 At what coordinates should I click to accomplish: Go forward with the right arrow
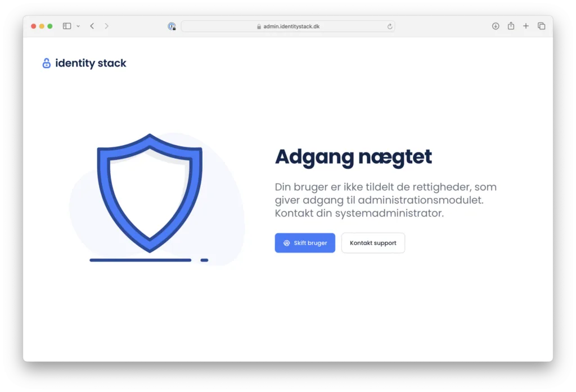point(106,26)
